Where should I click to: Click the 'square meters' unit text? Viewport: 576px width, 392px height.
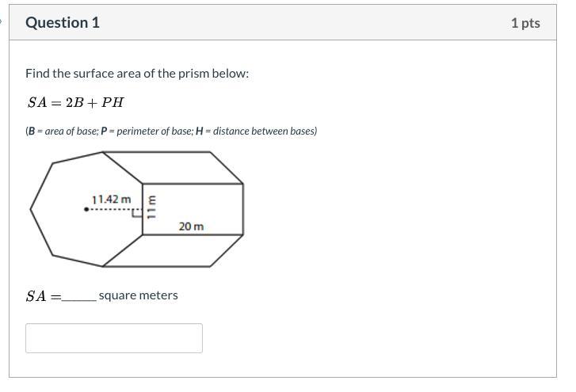tap(139, 295)
